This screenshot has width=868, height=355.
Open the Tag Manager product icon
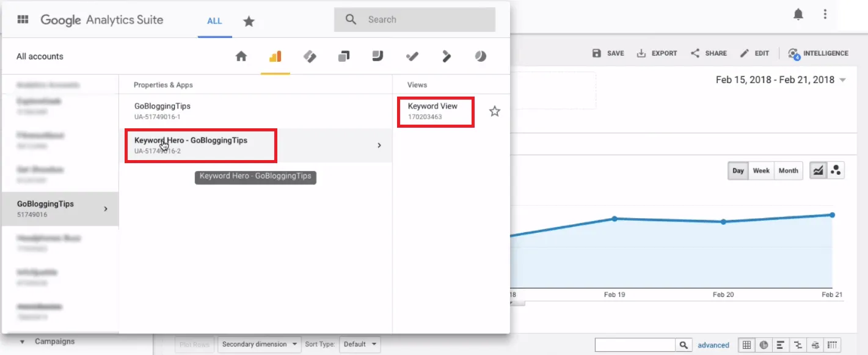pos(310,56)
